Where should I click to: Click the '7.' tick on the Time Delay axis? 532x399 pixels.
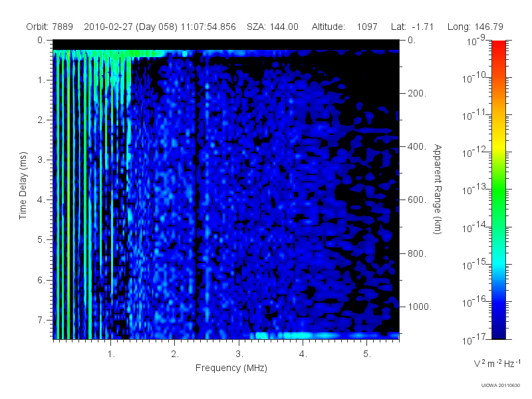pyautogui.click(x=41, y=321)
